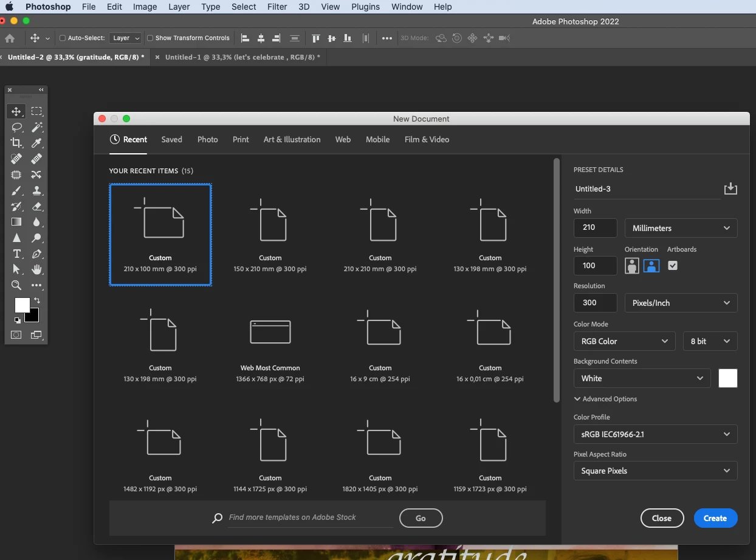Select the Eyedropper tool
756x560 pixels.
point(36,143)
